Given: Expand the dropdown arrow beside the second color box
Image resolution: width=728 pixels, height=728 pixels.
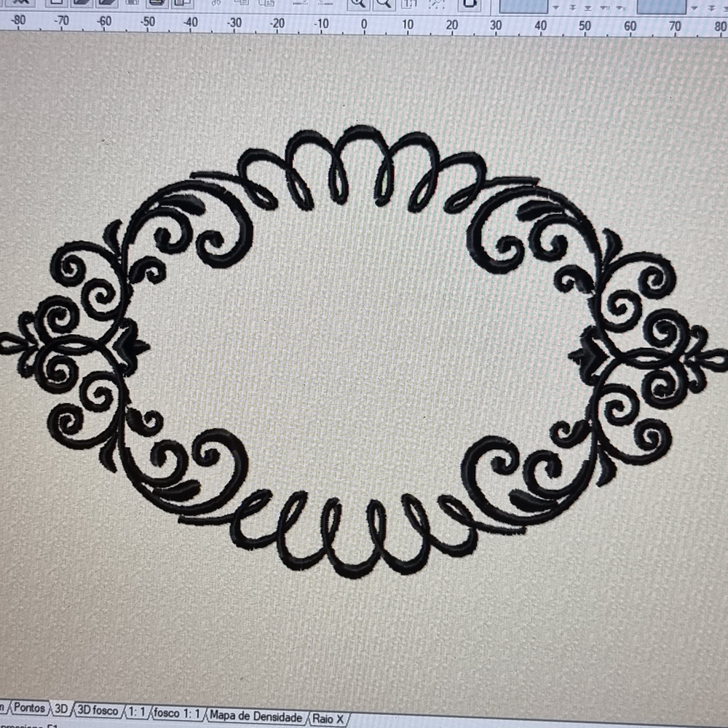Looking at the screenshot, I should point(695,8).
